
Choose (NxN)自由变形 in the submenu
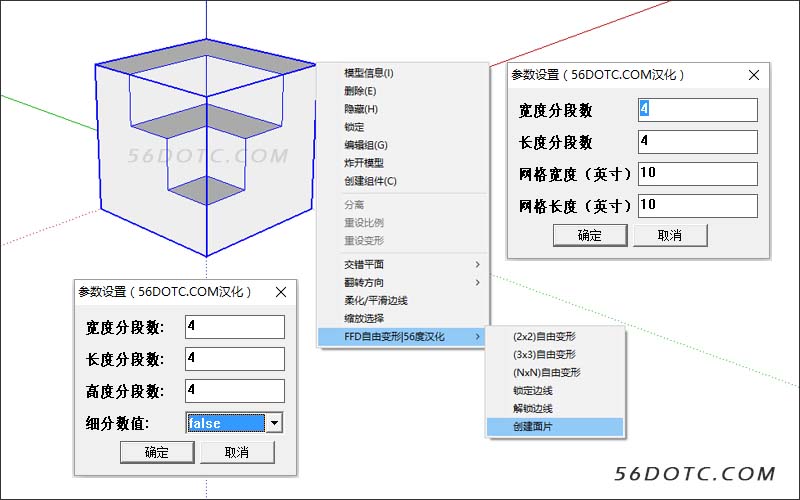coord(547,372)
